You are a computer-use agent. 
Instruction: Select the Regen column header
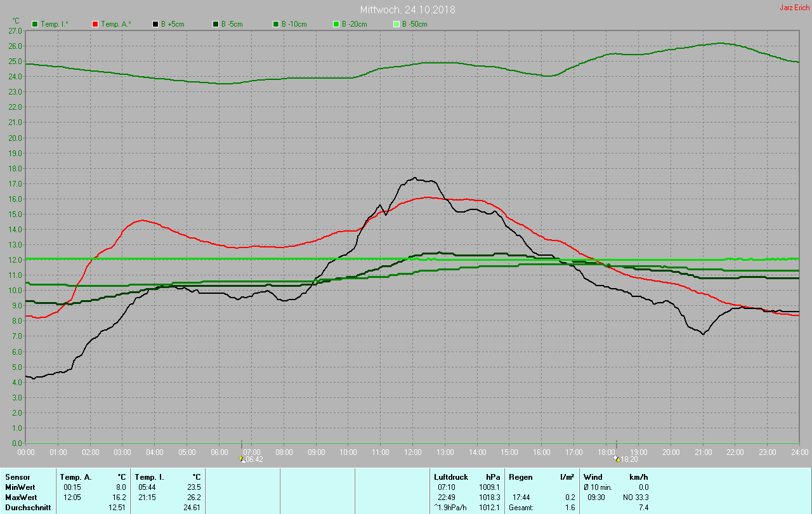pos(520,477)
